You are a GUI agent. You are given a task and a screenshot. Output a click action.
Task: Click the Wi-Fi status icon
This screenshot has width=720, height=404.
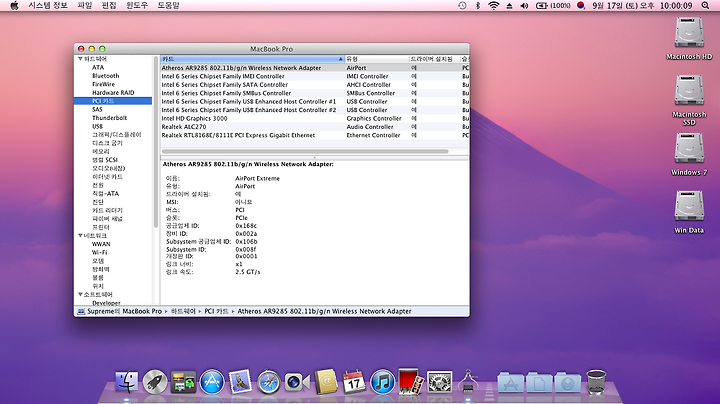click(x=494, y=6)
